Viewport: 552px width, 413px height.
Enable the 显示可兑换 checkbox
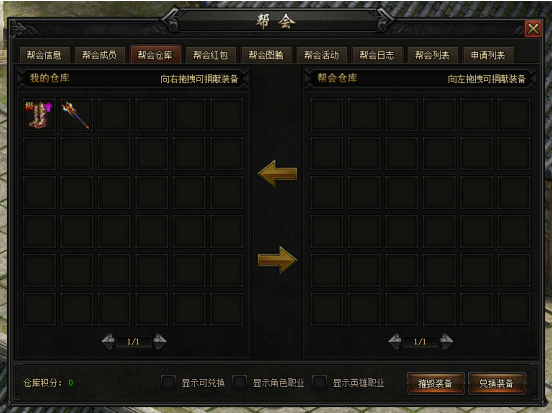coord(169,382)
